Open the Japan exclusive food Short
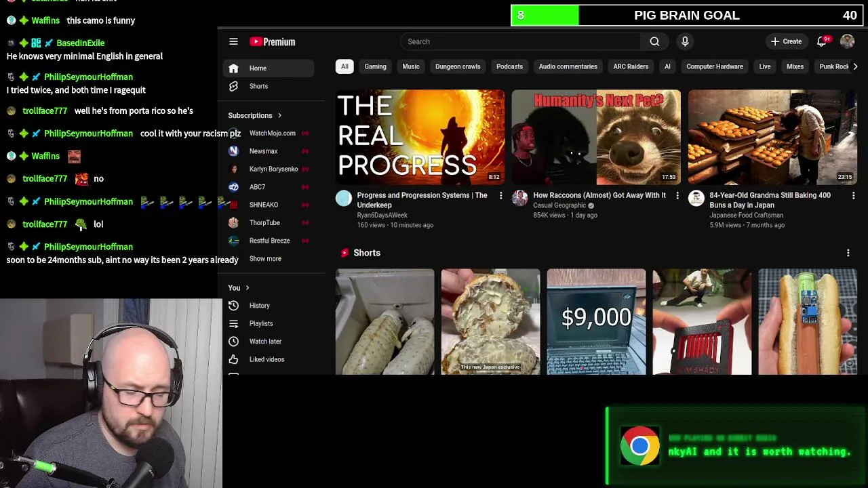Screen dimensions: 868x488 tap(490, 322)
